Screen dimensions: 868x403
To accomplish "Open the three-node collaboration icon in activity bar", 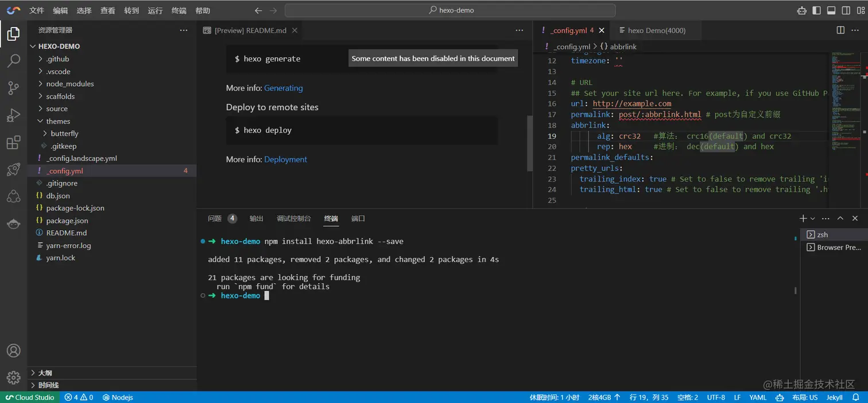I will [x=13, y=197].
